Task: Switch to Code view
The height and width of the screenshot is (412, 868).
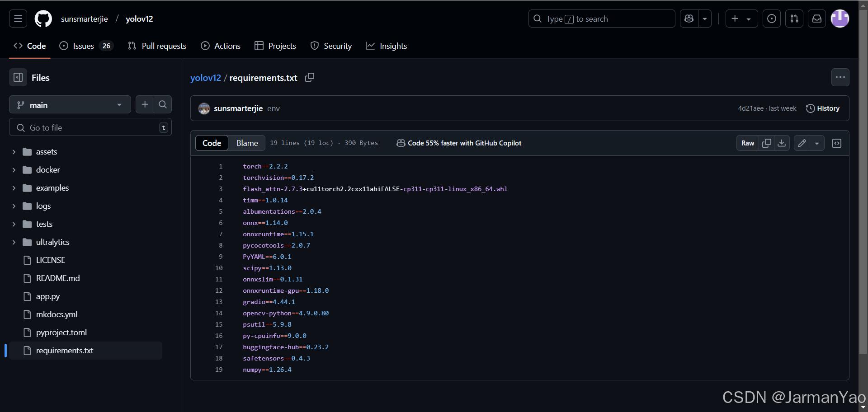Action: pos(212,143)
